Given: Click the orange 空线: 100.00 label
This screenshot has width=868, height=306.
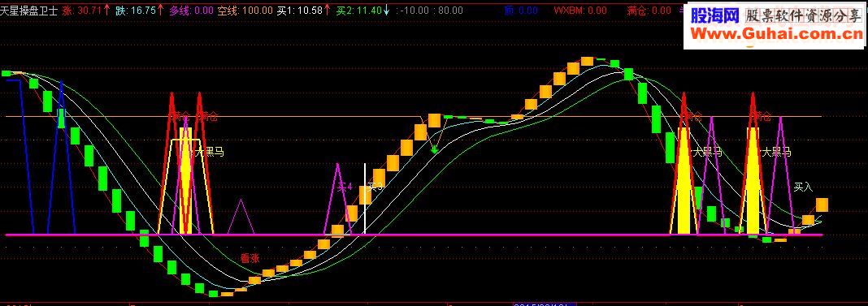Looking at the screenshot, I should point(245,10).
